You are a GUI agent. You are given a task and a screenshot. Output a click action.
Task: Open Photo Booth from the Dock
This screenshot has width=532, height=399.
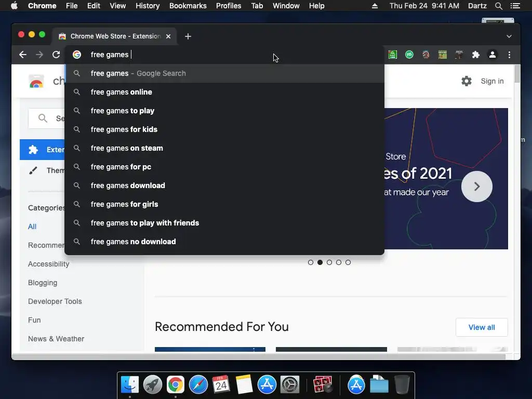click(x=323, y=384)
